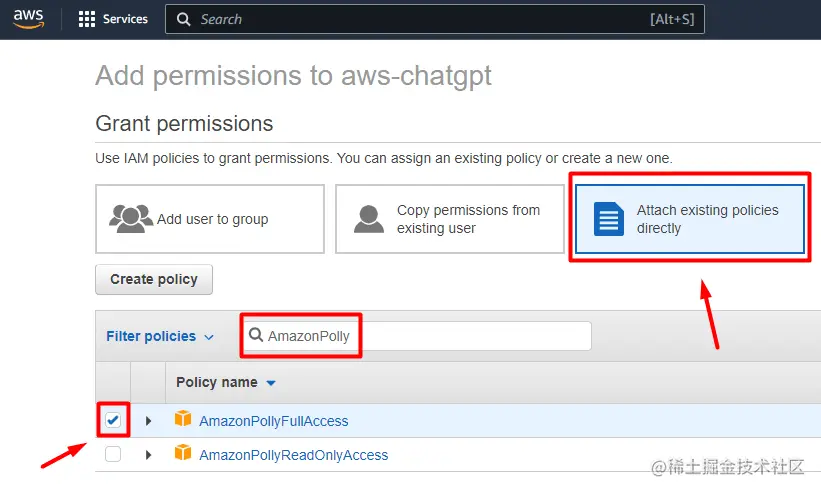Click the blue document policy icon
The width and height of the screenshot is (821, 493).
click(x=608, y=219)
